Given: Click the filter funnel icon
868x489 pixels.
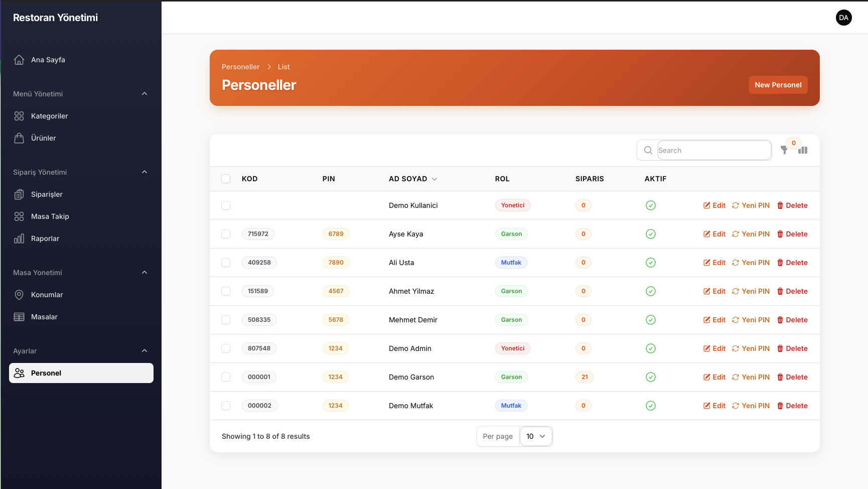Looking at the screenshot, I should 784,150.
